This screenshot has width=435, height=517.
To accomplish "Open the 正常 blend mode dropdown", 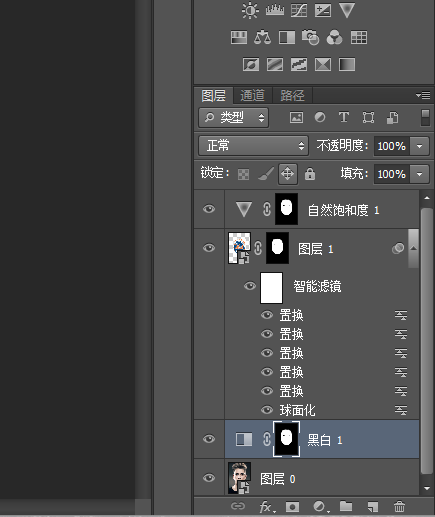I will pos(253,146).
